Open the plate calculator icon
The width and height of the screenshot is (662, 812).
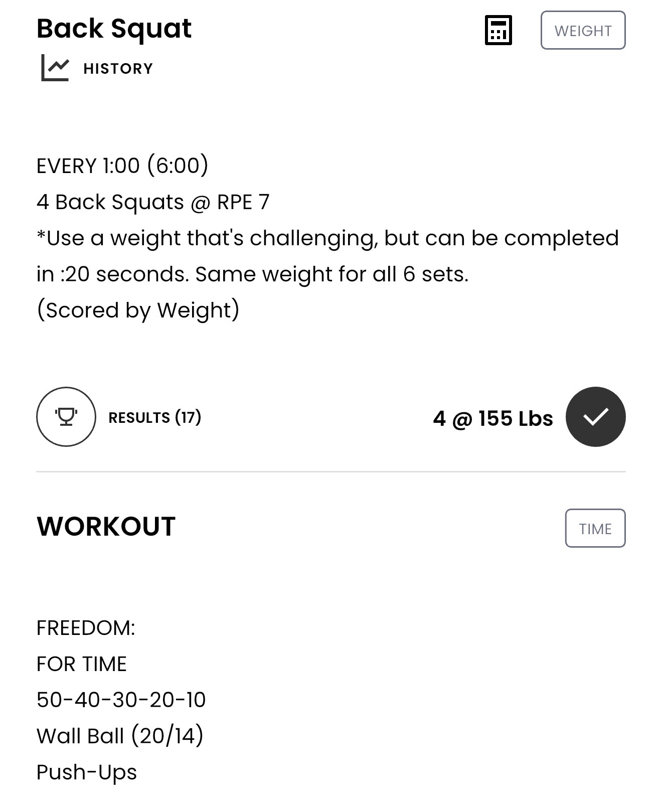point(498,30)
